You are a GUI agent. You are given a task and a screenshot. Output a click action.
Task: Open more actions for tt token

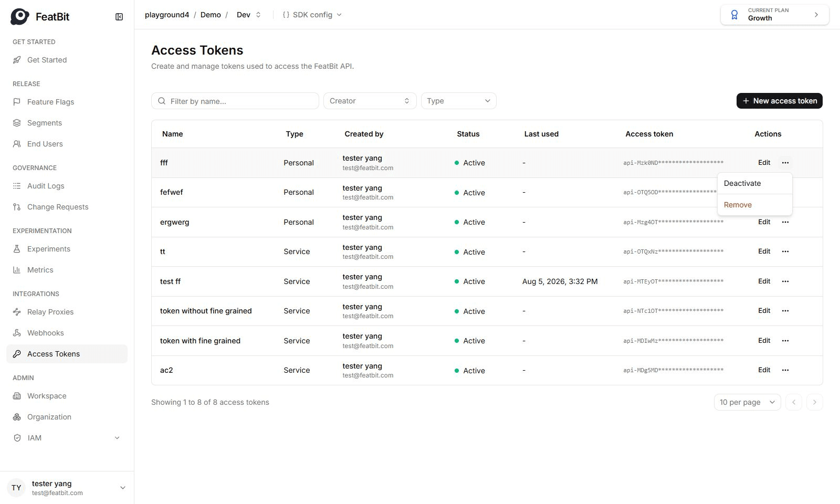pyautogui.click(x=785, y=251)
